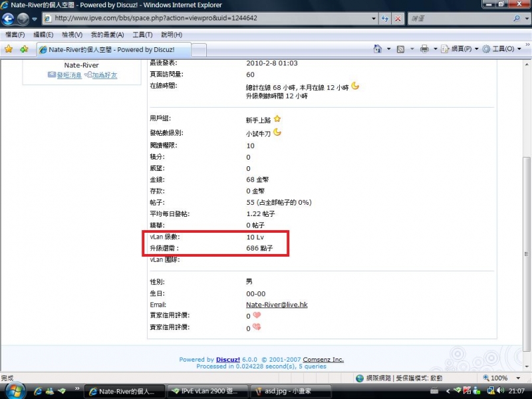Click the red security shield tray icon
Screen dimensions: 532x399
[467, 391]
